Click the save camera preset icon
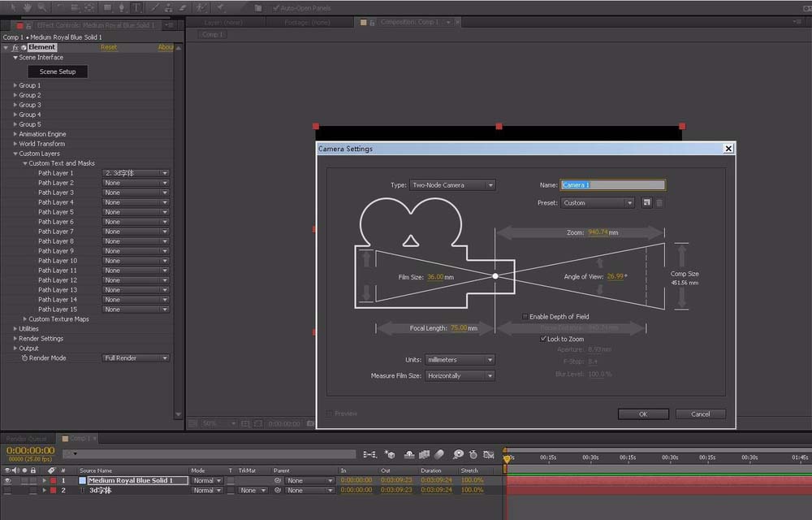This screenshot has width=812, height=520. coord(646,202)
